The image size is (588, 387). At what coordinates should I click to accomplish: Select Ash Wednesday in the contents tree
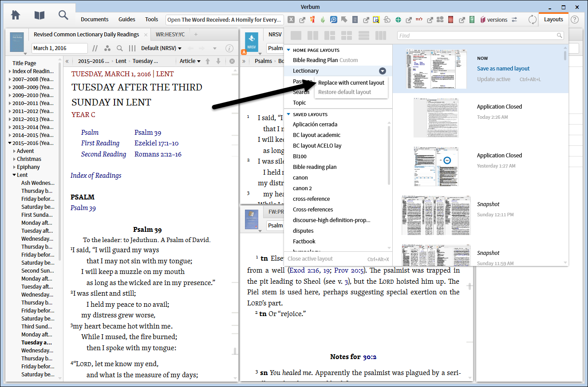pyautogui.click(x=38, y=183)
